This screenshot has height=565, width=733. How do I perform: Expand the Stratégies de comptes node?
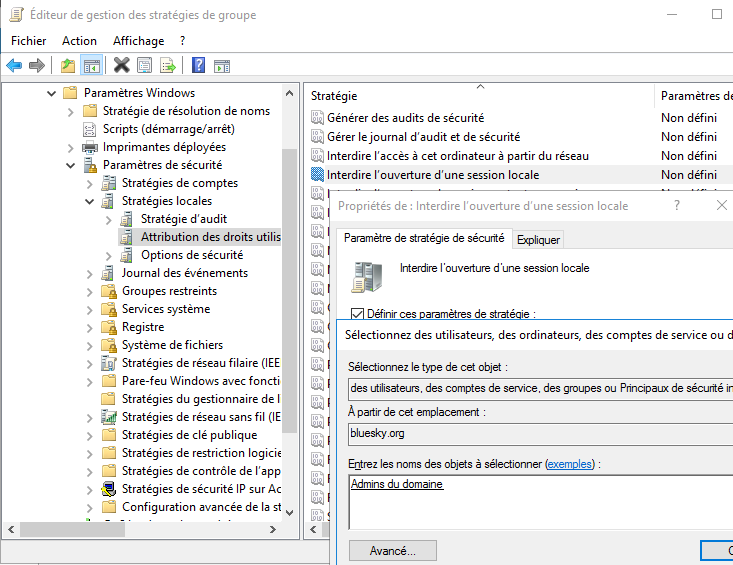click(x=90, y=184)
